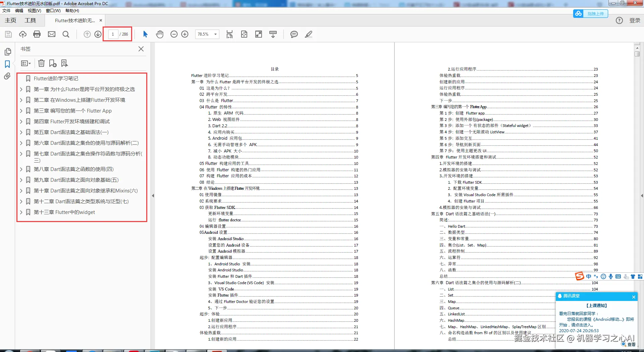Print the document using the printer icon

point(37,34)
